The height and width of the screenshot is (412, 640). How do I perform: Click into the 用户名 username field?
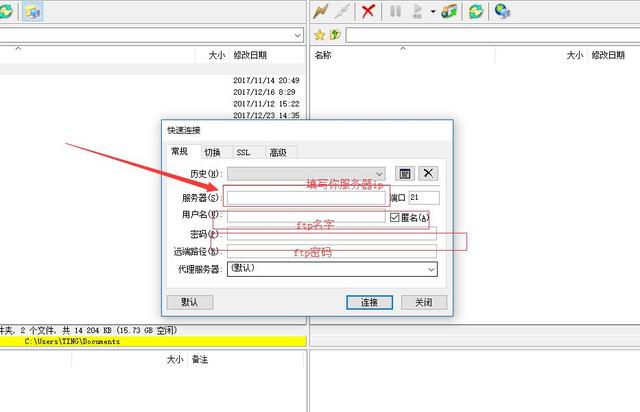[x=306, y=216]
